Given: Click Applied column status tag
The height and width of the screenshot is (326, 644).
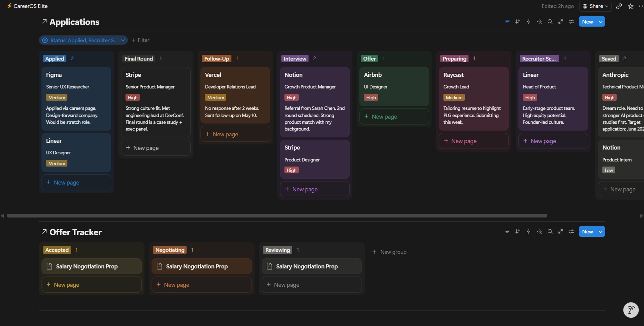Looking at the screenshot, I should pos(55,59).
